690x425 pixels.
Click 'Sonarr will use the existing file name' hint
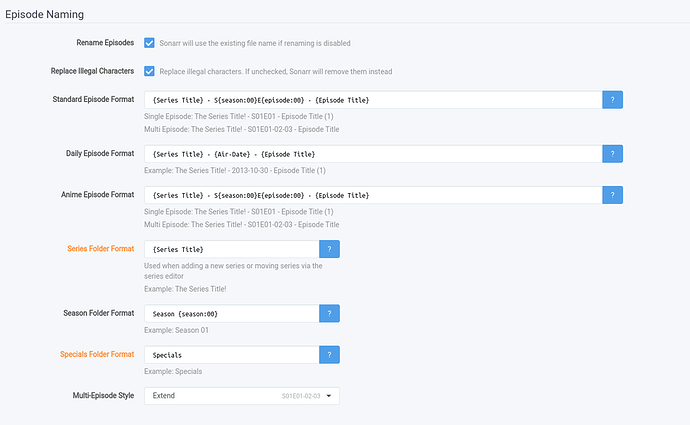click(x=255, y=43)
